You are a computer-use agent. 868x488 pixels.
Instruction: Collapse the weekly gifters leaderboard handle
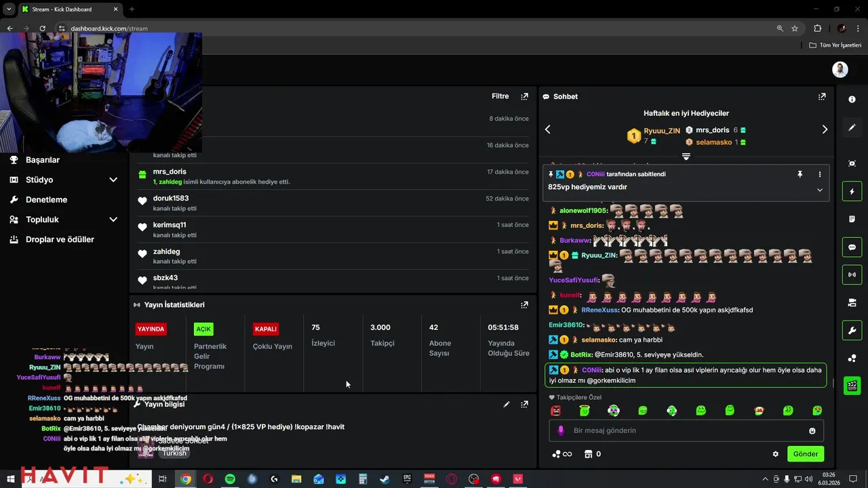pyautogui.click(x=686, y=157)
